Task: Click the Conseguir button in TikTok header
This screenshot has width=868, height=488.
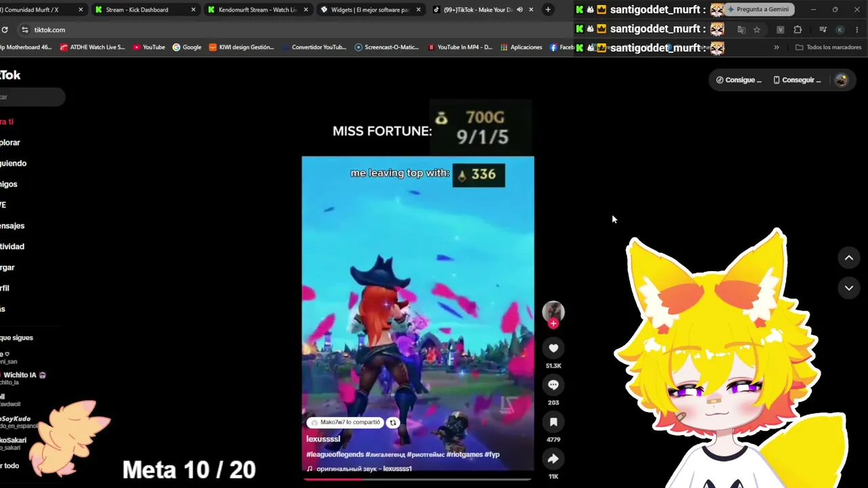Action: click(797, 80)
